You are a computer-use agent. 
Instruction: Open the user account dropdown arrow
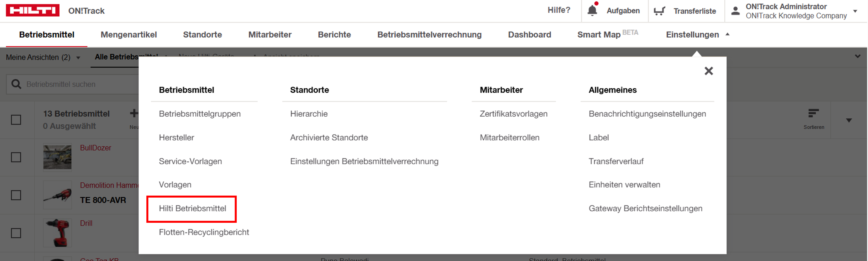[855, 11]
